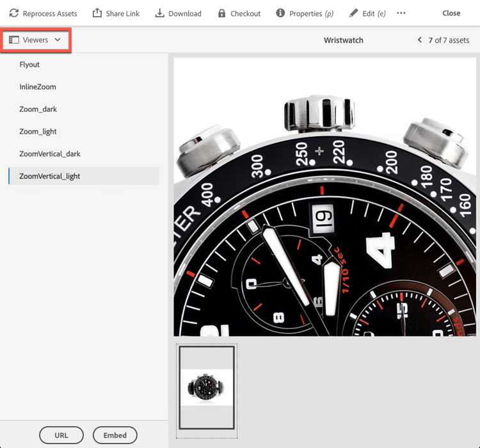
Task: Open the more actions ellipsis menu
Action: 401,13
